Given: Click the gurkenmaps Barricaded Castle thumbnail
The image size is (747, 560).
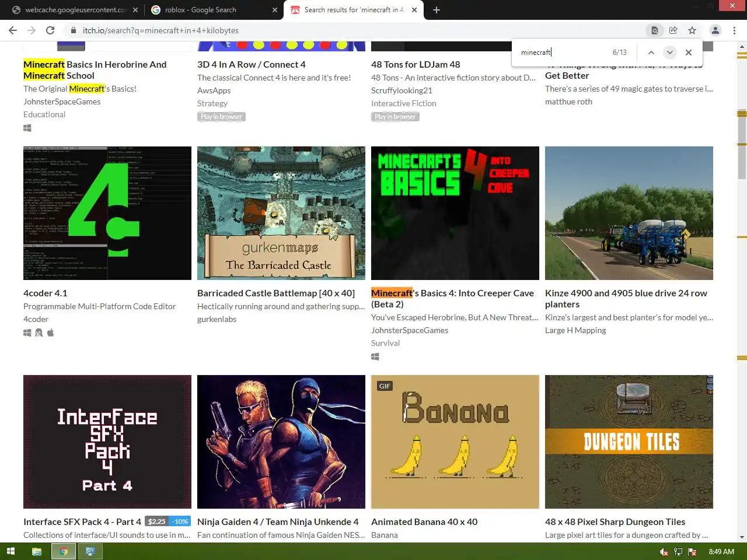Looking at the screenshot, I should [x=281, y=213].
